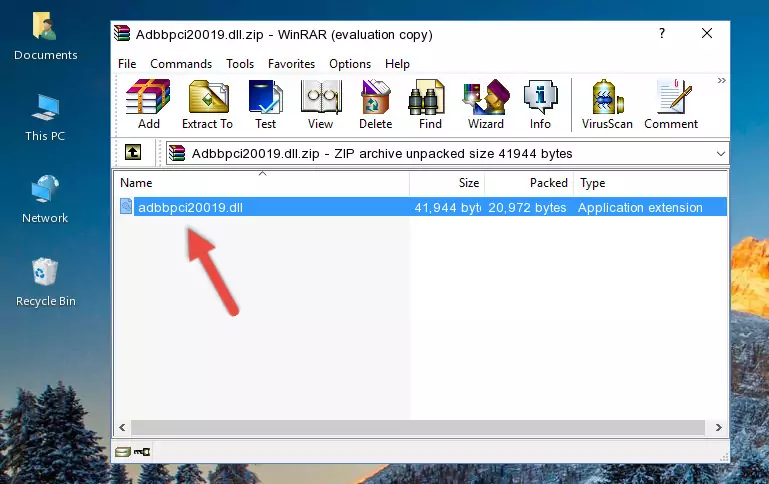
Task: Click the drive icon in status bar
Action: point(123,452)
